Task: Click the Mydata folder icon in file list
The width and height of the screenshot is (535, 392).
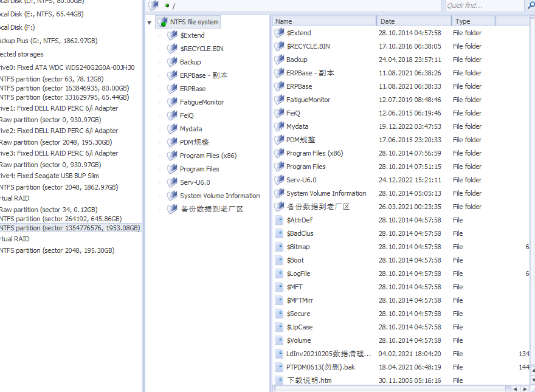Action: [x=279, y=126]
